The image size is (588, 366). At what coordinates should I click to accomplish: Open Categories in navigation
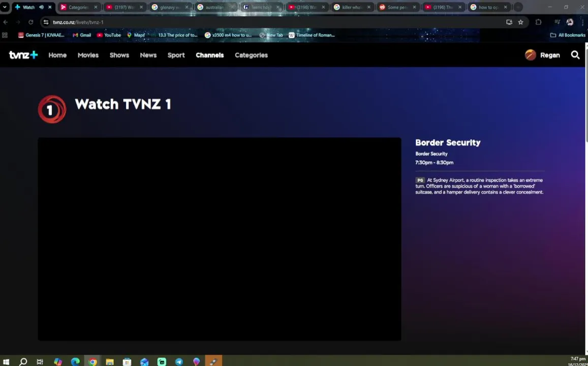pyautogui.click(x=251, y=55)
